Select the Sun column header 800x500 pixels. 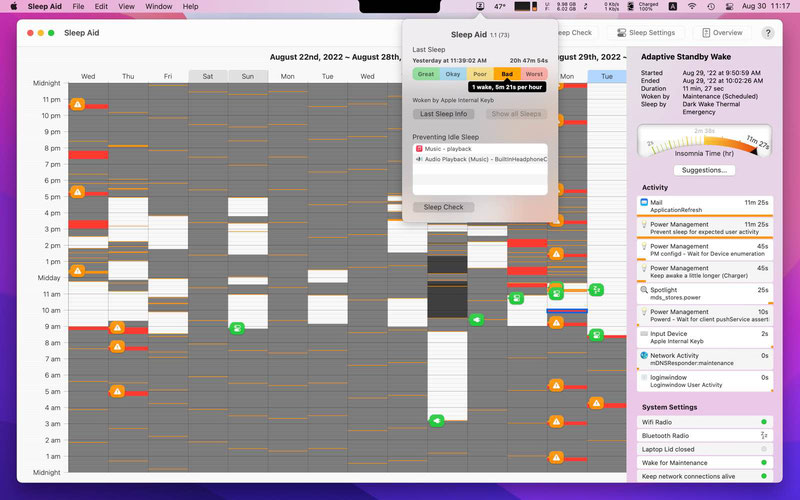point(247,76)
